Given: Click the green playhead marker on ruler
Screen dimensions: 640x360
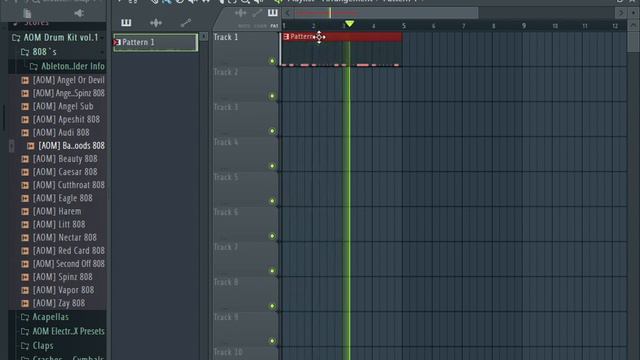Looking at the screenshot, I should [349, 24].
